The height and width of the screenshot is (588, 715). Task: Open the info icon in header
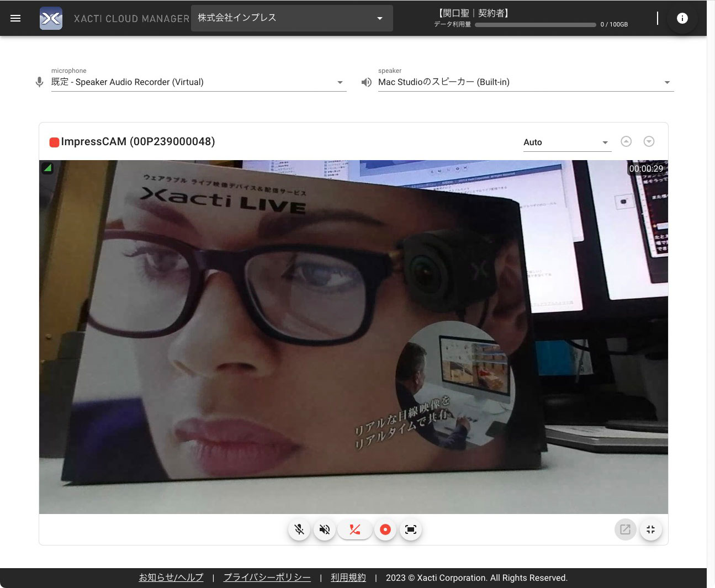pos(682,18)
